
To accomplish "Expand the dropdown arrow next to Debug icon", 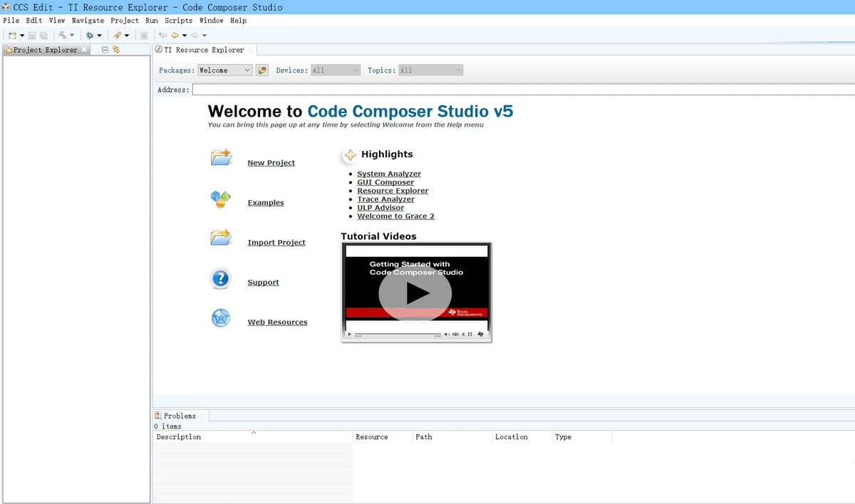I will pyautogui.click(x=99, y=36).
